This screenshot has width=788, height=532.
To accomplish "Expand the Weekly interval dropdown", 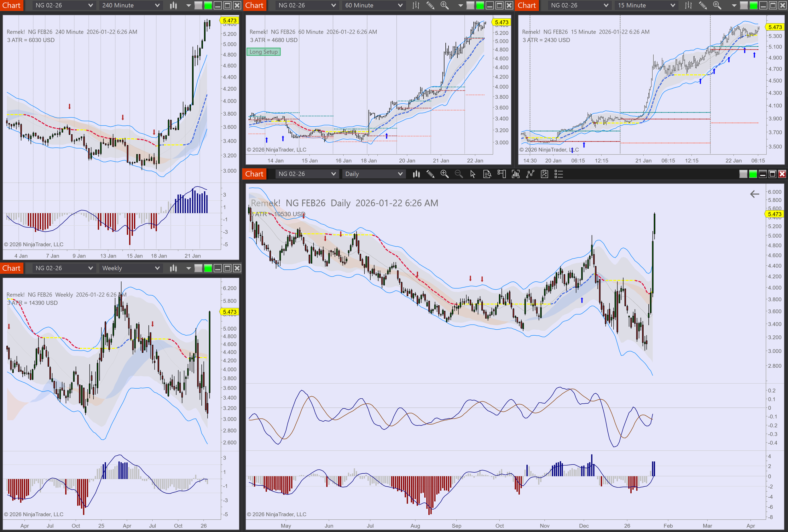I will point(130,268).
